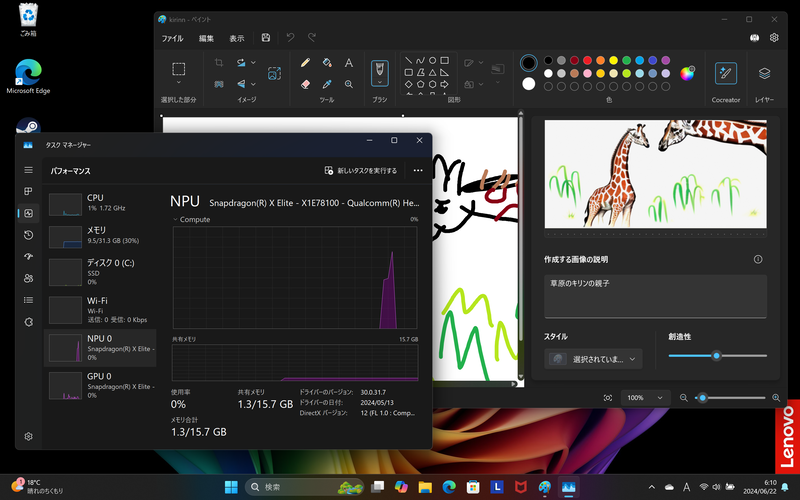This screenshot has height=500, width=800.
Task: Open the selection options dropdown arrow
Action: point(179,82)
